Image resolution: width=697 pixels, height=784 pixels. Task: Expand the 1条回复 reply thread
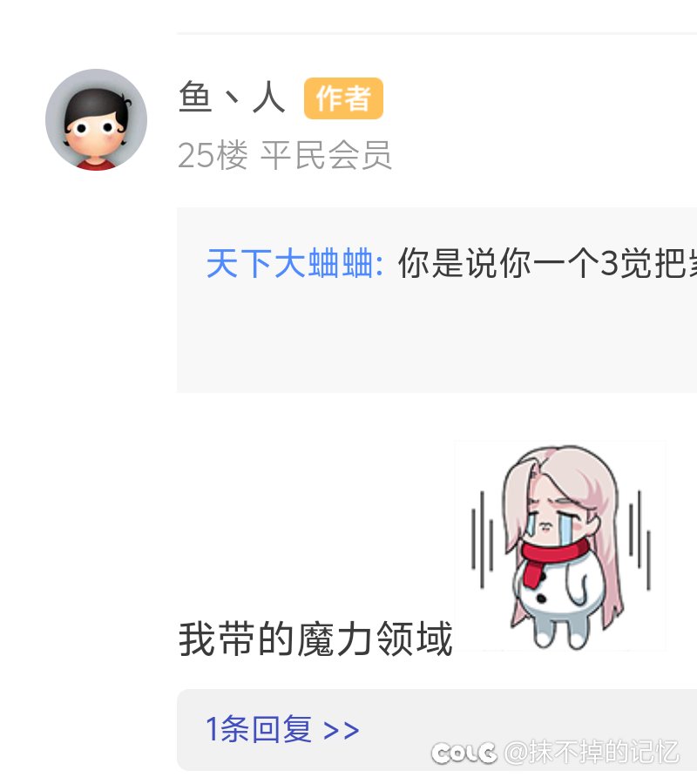pyautogui.click(x=282, y=729)
